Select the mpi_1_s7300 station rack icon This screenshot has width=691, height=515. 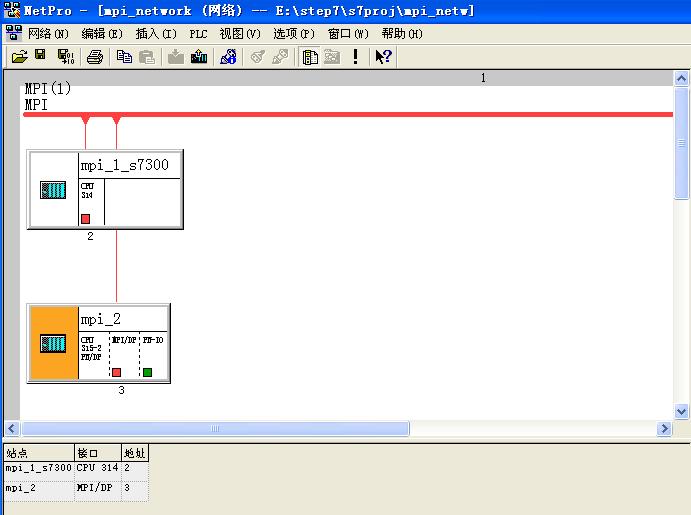53,190
